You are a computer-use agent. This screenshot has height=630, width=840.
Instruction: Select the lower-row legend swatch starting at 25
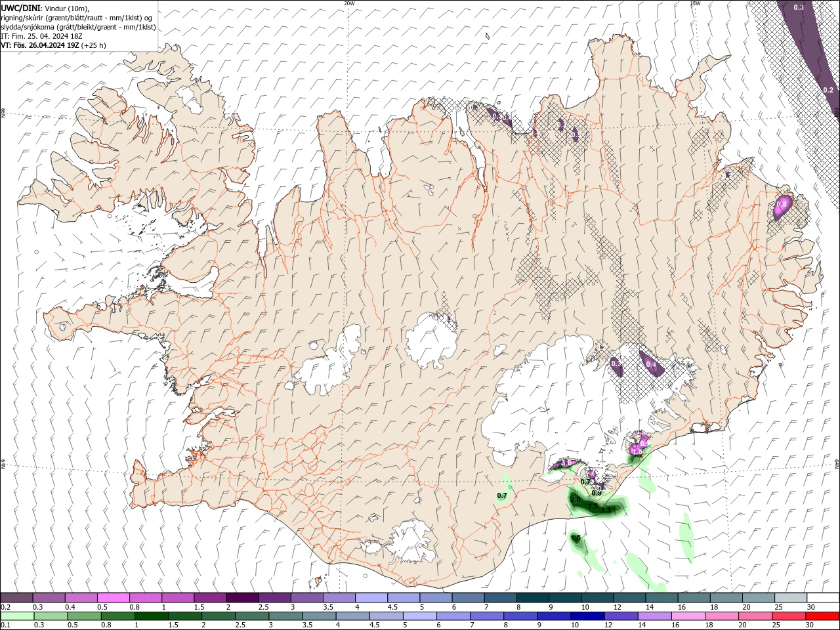[790, 616]
